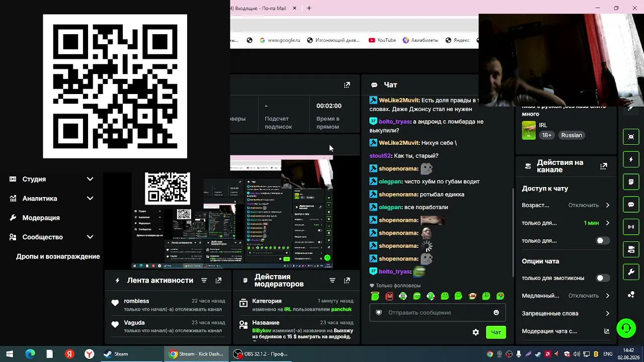This screenshot has width=644, height=362.
Task: Click the 18+ stream tag
Action: (547, 135)
